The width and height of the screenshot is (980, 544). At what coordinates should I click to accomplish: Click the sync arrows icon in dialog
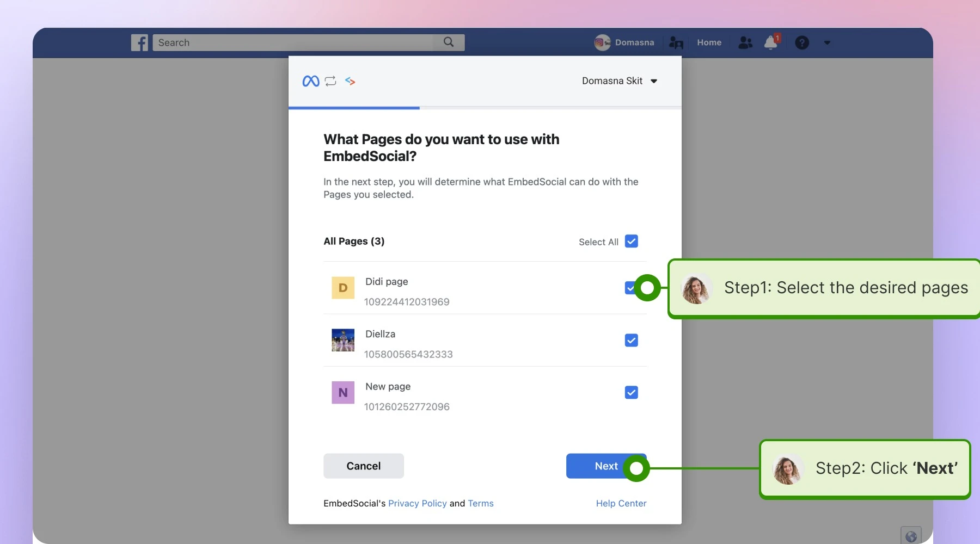330,81
